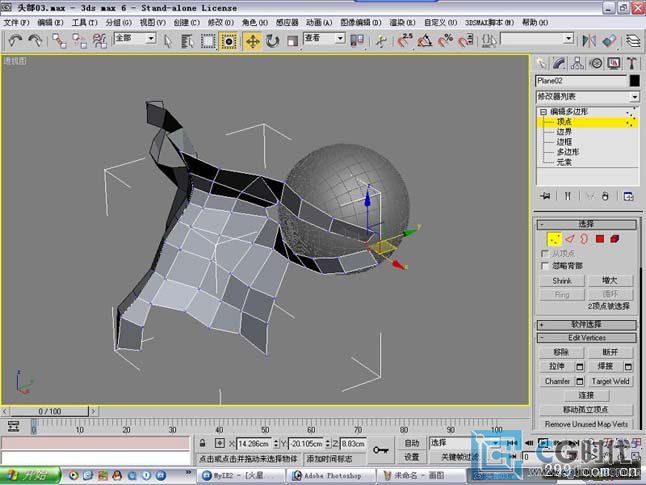Click Use Pivot Point Center icon
Screen dimensions: 646x485
click(357, 40)
